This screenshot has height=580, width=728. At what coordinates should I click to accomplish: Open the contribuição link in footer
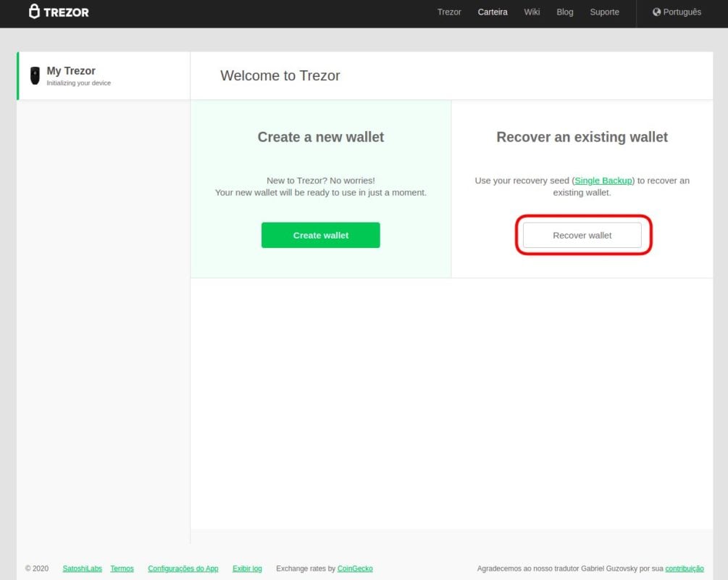[x=685, y=568]
